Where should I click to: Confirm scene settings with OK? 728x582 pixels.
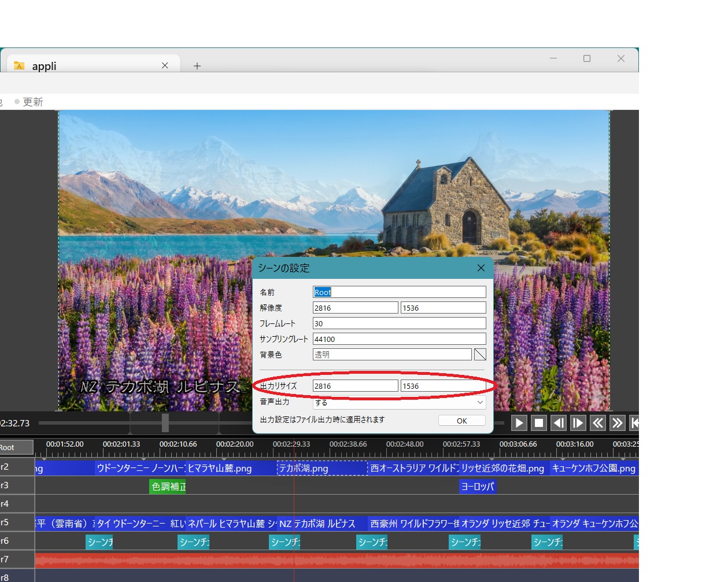(461, 421)
